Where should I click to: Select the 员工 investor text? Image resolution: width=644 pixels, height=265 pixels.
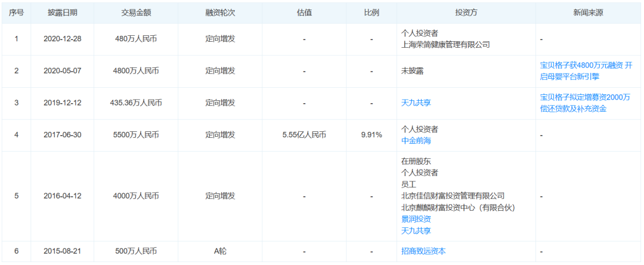(x=408, y=184)
